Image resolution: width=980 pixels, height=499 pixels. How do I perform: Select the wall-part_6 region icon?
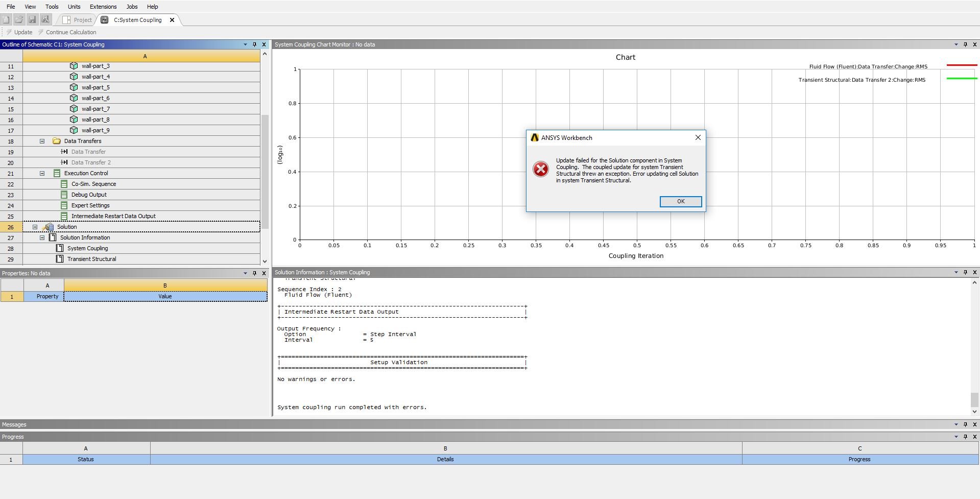74,98
